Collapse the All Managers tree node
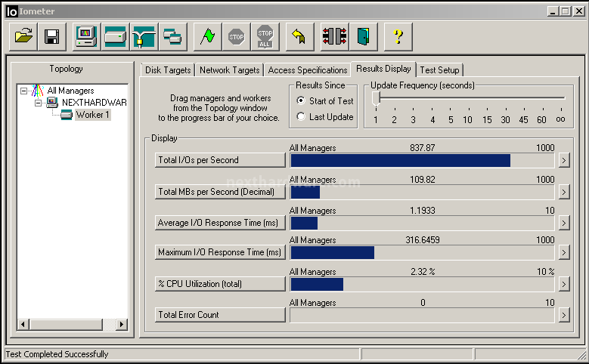 coord(23,91)
